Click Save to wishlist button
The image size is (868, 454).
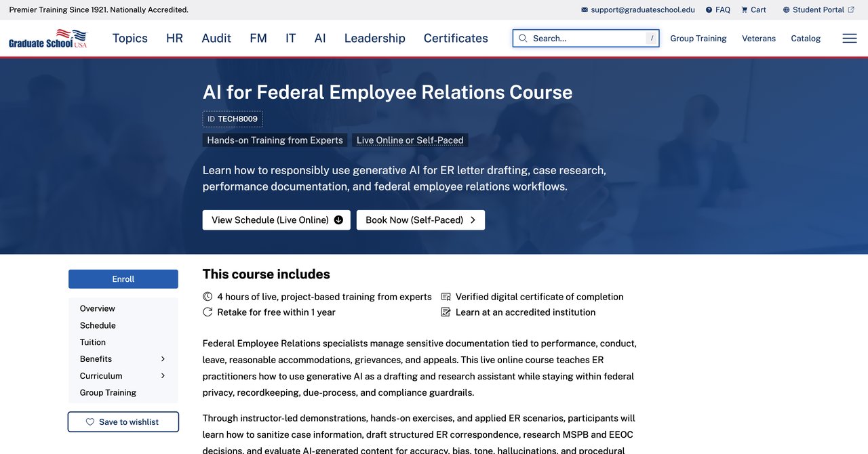pyautogui.click(x=123, y=422)
